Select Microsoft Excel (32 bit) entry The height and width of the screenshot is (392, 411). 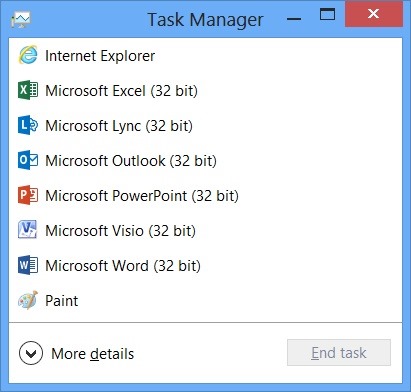pyautogui.click(x=205, y=90)
